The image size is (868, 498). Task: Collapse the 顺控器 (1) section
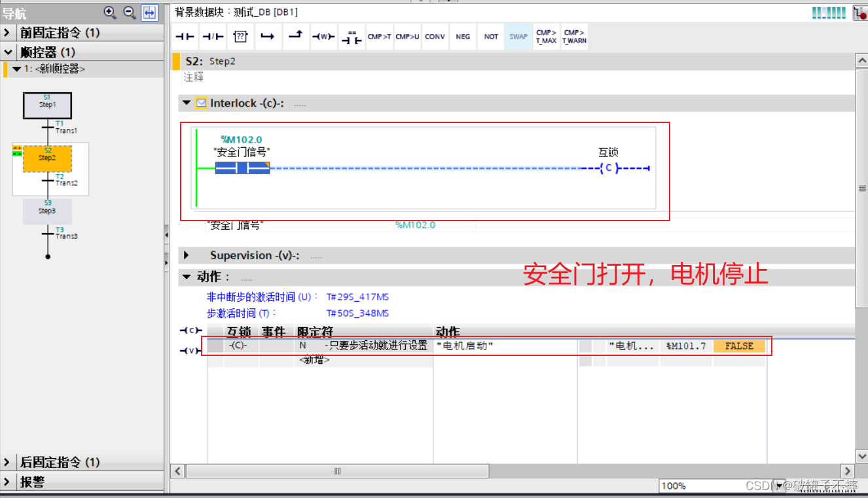(7, 52)
